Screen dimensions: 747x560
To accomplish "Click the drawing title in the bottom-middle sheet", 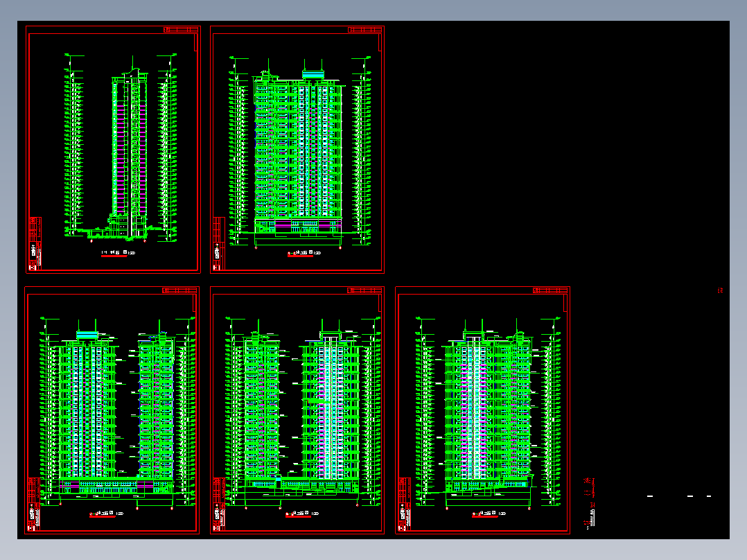I will pos(303,514).
